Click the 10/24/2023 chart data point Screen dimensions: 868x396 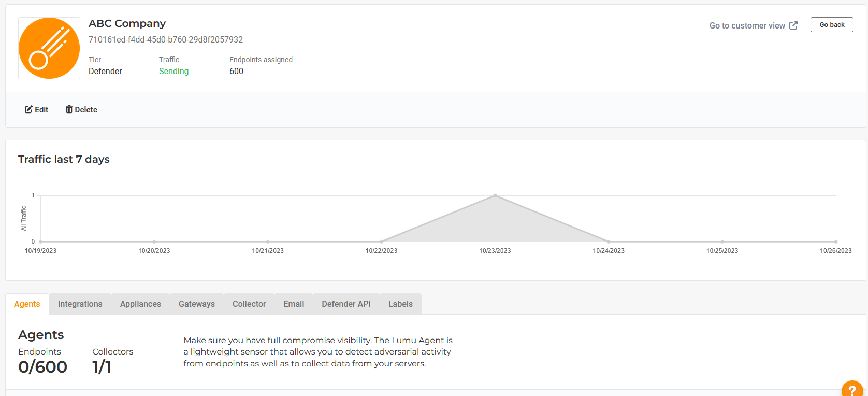609,242
